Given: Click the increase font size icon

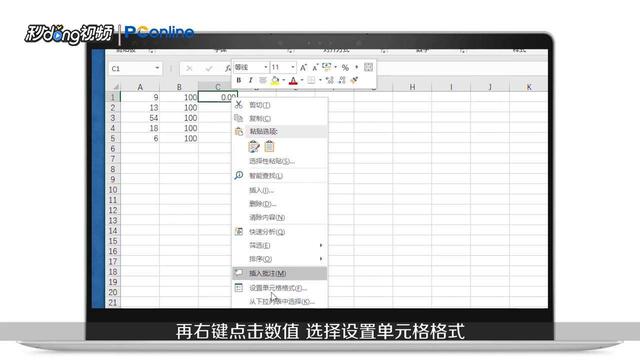Looking at the screenshot, I should click(303, 67).
